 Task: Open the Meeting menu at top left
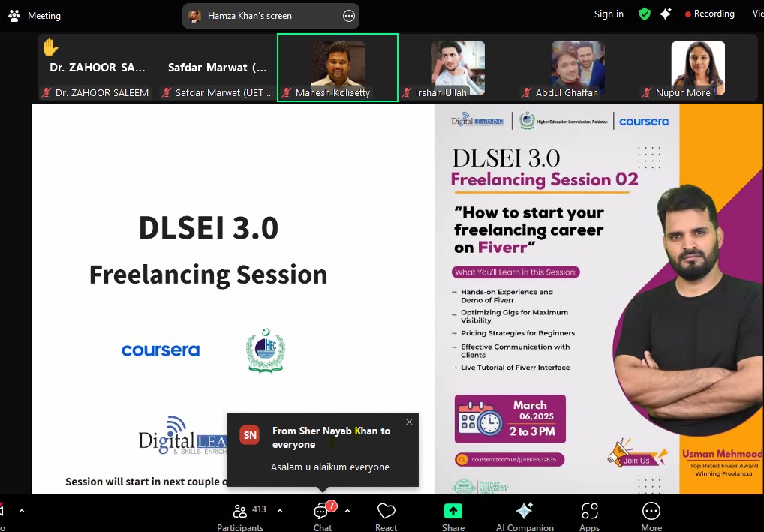pyautogui.click(x=35, y=15)
